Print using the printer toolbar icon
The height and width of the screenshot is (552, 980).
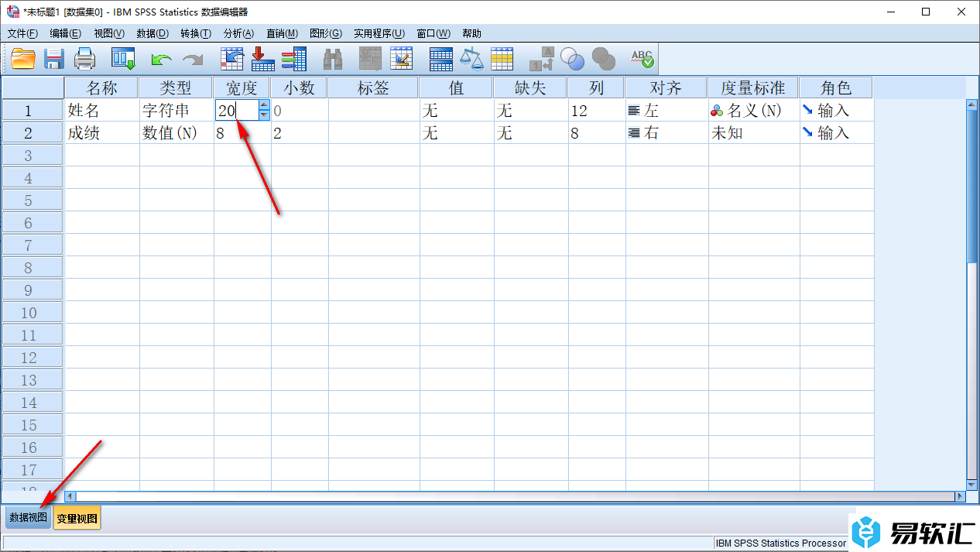(x=84, y=59)
